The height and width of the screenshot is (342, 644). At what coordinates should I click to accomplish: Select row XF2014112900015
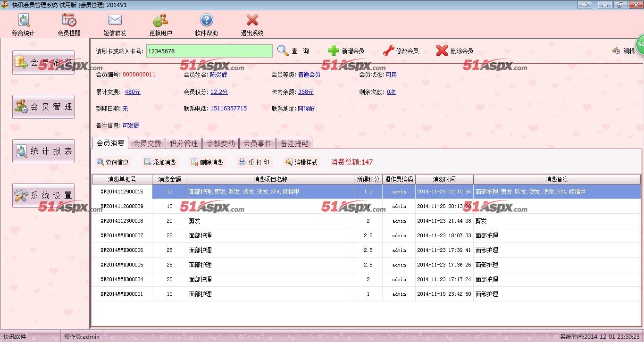pos(366,192)
